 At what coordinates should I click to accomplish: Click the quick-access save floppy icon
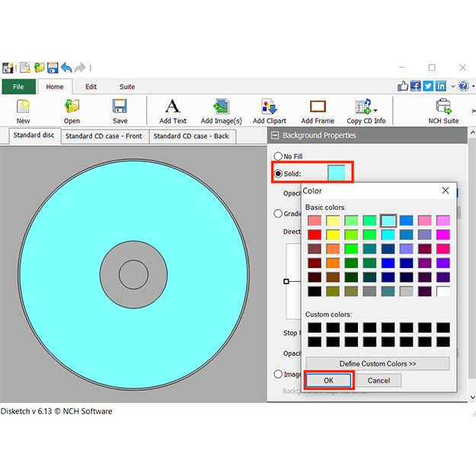(53, 68)
